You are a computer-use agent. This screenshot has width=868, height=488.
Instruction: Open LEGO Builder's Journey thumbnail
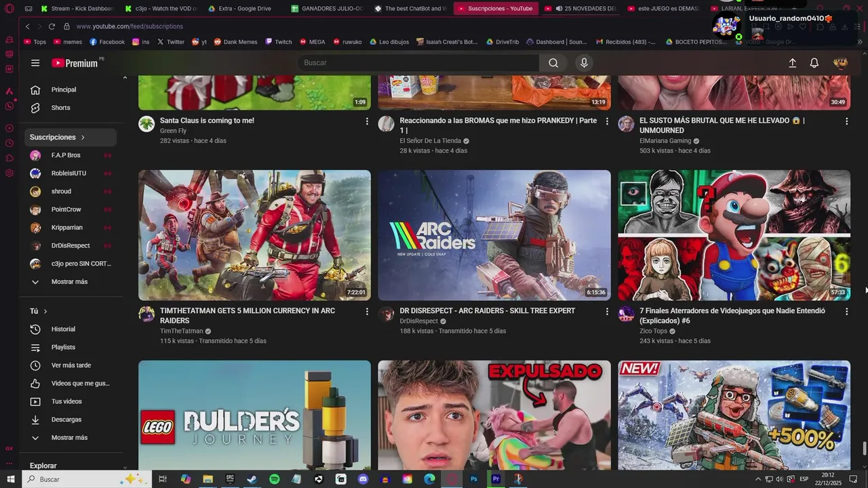[x=254, y=415]
